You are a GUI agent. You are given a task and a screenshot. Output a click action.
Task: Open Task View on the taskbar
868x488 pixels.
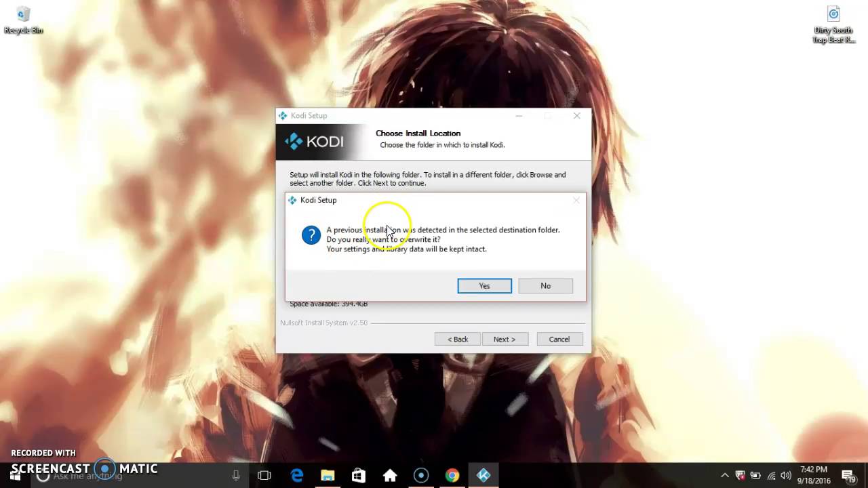[264, 476]
